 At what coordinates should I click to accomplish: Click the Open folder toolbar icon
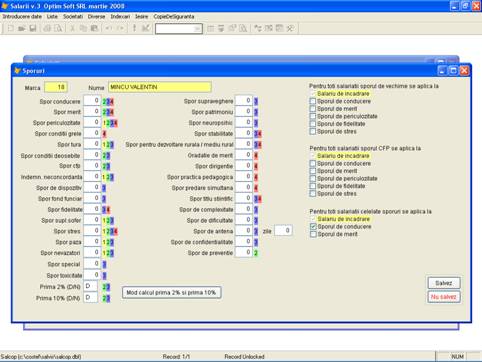(22, 28)
